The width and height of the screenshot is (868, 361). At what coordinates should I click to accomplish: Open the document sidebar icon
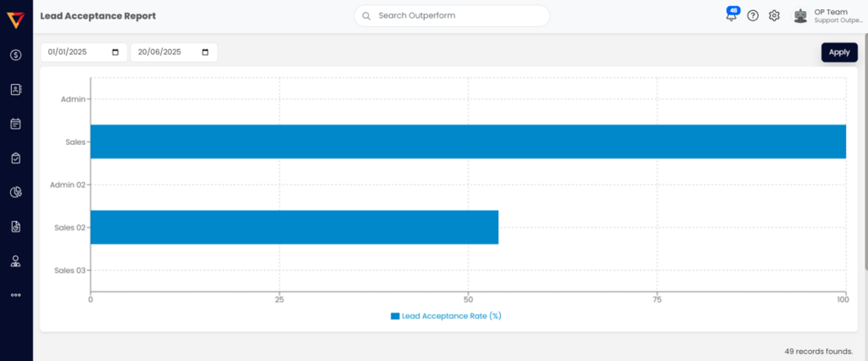pos(15,226)
